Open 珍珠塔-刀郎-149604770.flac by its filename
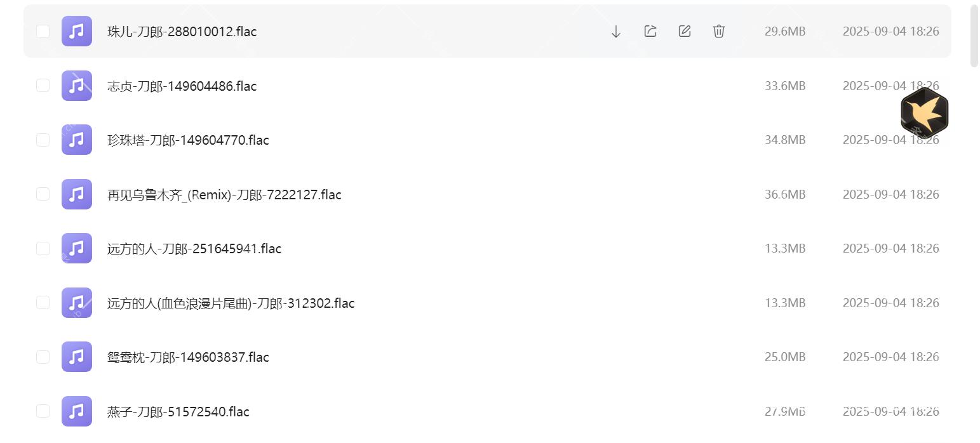Image resolution: width=980 pixels, height=443 pixels. click(x=187, y=140)
